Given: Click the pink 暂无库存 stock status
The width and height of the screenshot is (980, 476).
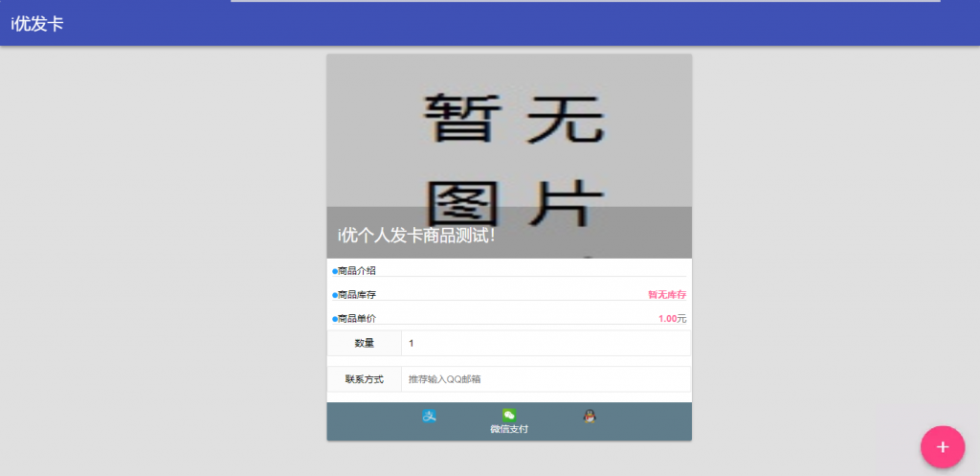Looking at the screenshot, I should coord(667,295).
